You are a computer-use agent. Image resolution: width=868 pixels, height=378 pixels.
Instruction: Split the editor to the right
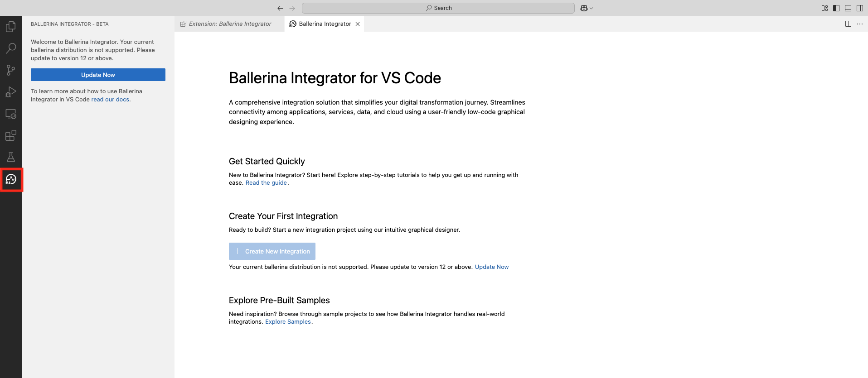click(x=848, y=24)
